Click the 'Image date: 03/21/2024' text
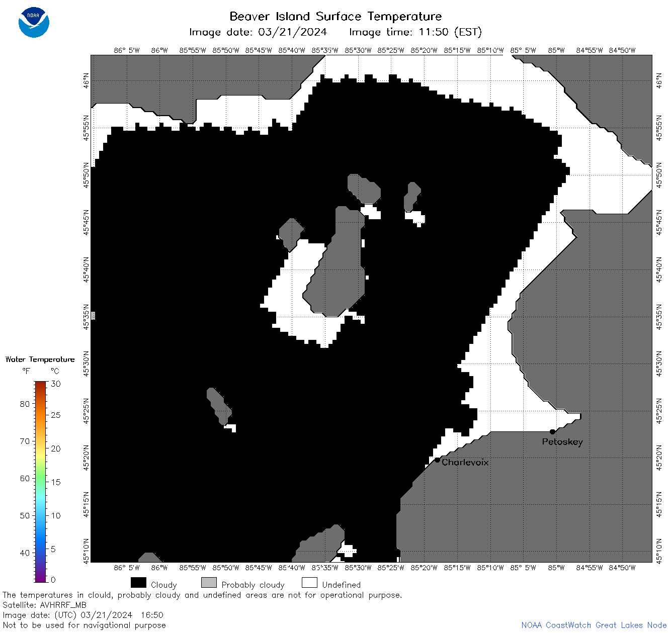This screenshot has height=633, width=672. pyautogui.click(x=258, y=32)
